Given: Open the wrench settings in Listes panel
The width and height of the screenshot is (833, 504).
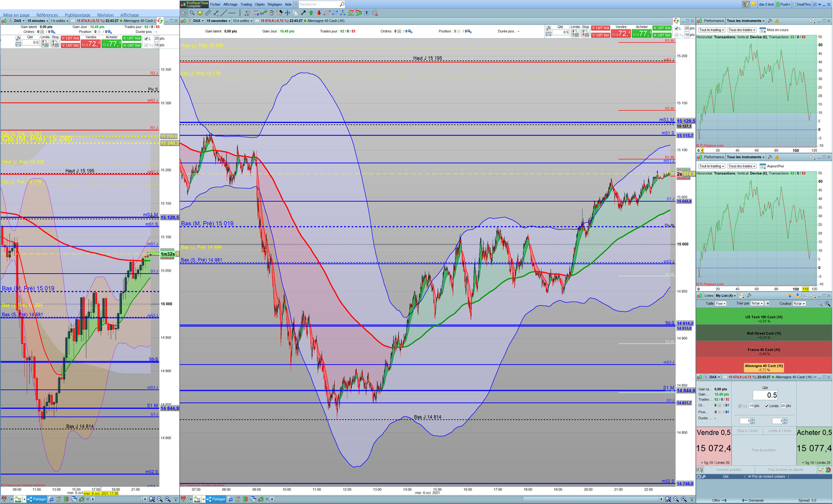Looking at the screenshot, I should pyautogui.click(x=749, y=296).
